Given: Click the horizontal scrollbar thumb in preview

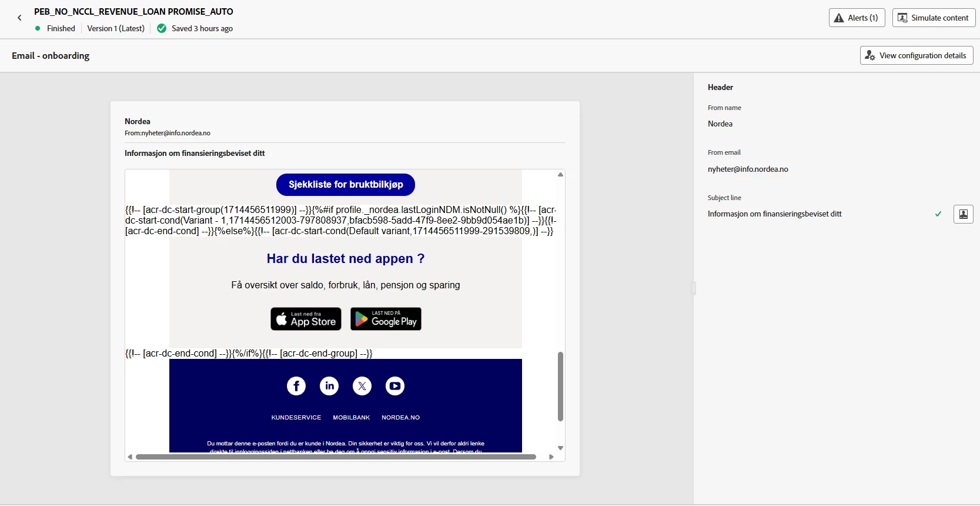Looking at the screenshot, I should point(336,457).
